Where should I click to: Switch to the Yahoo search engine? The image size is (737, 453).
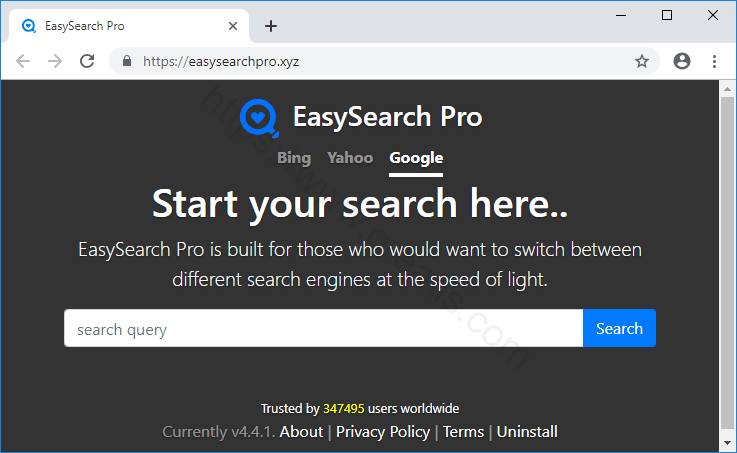(x=350, y=158)
